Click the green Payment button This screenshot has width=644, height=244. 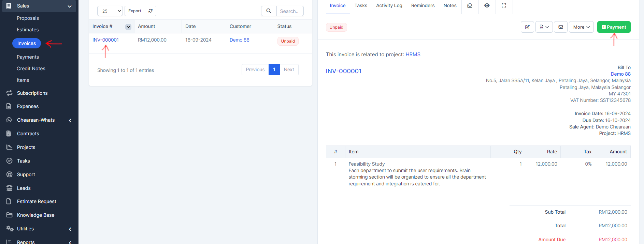[614, 27]
